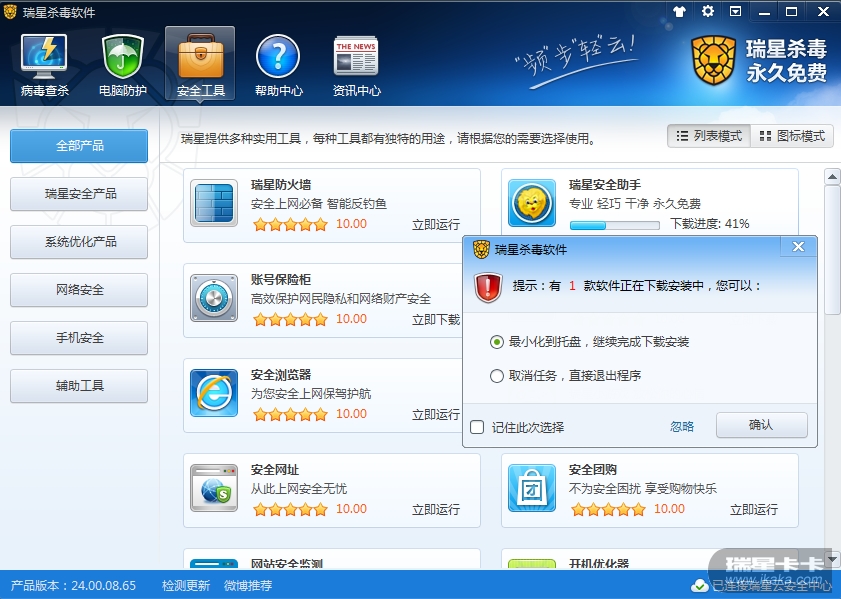This screenshot has width=841, height=599.
Task: Click the 开机优化器 title text
Action: tap(599, 563)
